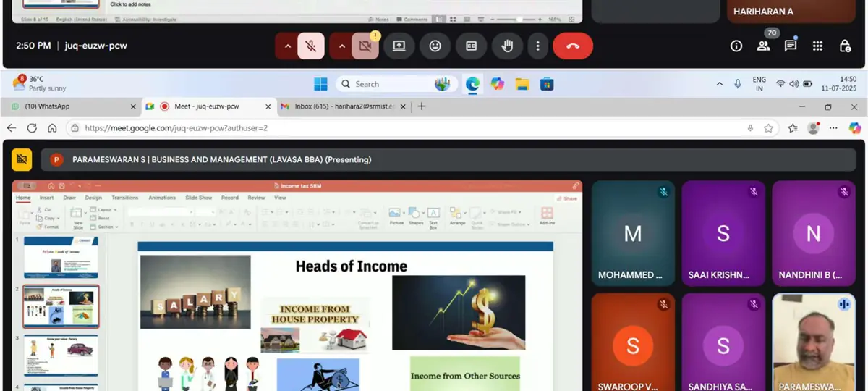Launch Copilot from the taskbar
Image resolution: width=868 pixels, height=391 pixels.
tap(497, 84)
